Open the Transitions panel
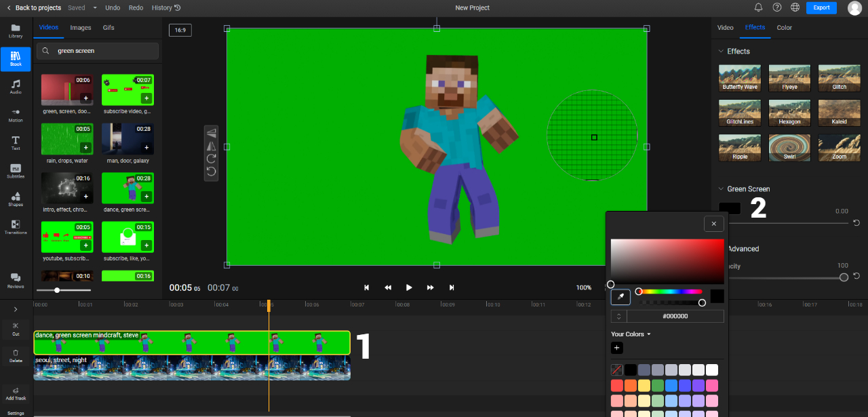 16,226
